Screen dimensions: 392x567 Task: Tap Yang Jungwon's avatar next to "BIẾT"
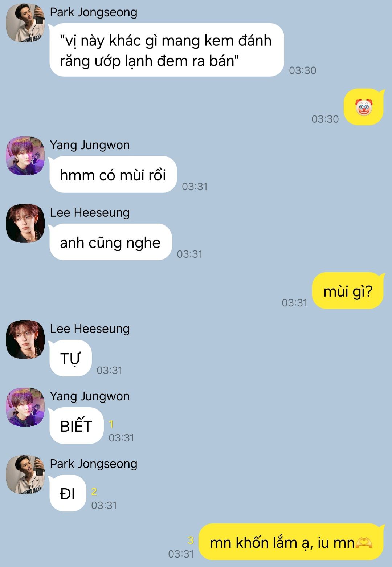point(25,407)
